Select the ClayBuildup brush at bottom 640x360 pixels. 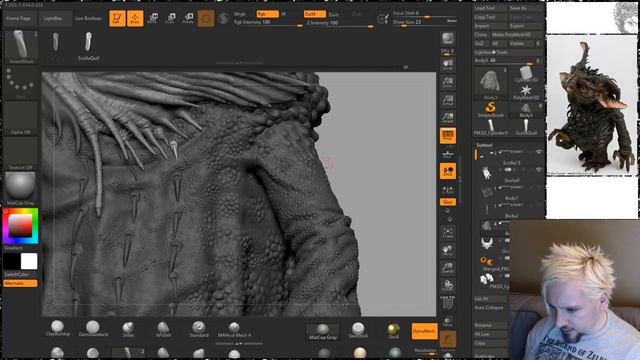(x=58, y=329)
